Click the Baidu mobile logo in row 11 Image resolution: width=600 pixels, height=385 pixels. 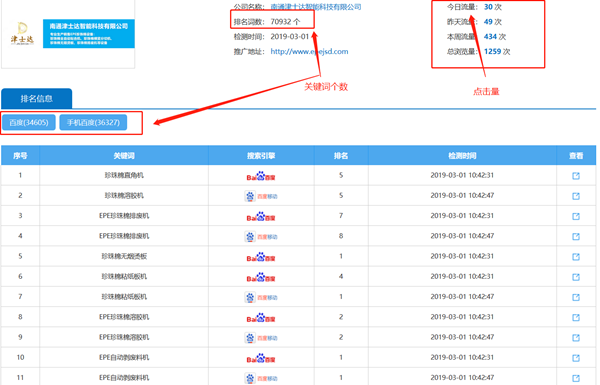261,378
